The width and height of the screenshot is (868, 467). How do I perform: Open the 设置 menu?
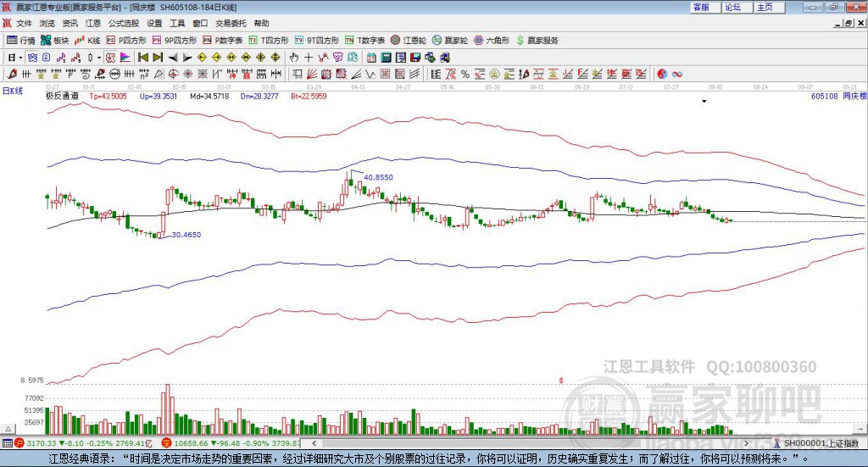point(154,23)
